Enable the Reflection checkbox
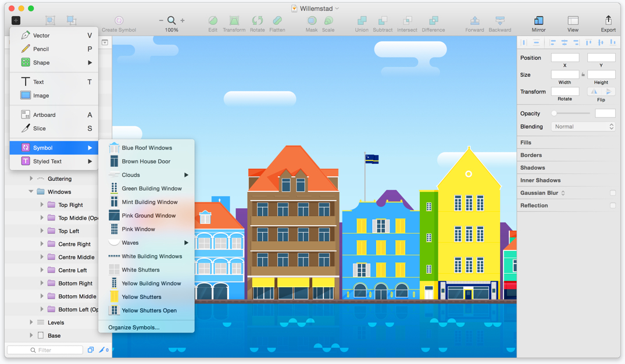Image resolution: width=625 pixels, height=364 pixels. 613,205
